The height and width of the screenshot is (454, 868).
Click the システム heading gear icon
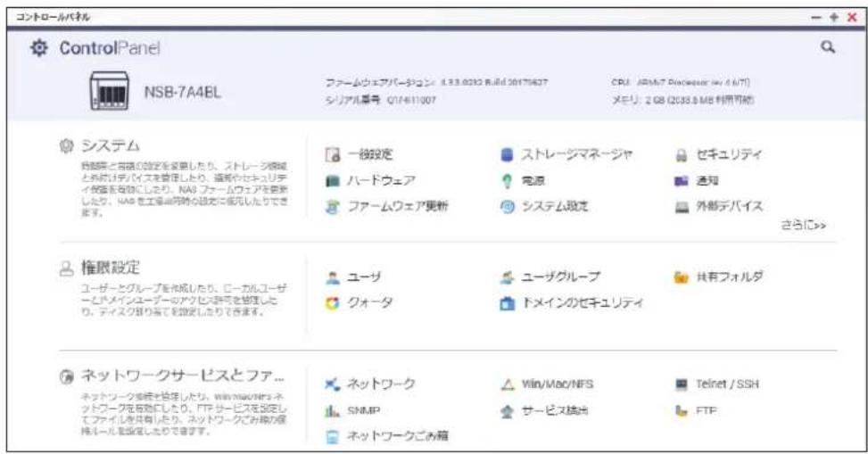[66, 146]
